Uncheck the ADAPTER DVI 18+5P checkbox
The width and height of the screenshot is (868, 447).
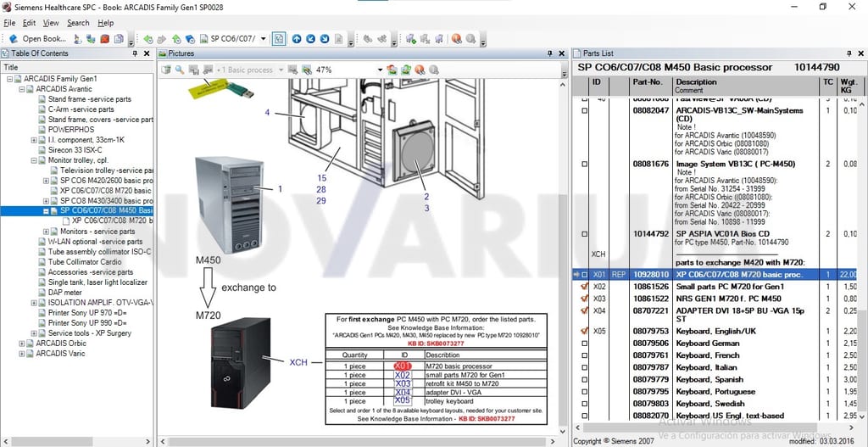(584, 310)
